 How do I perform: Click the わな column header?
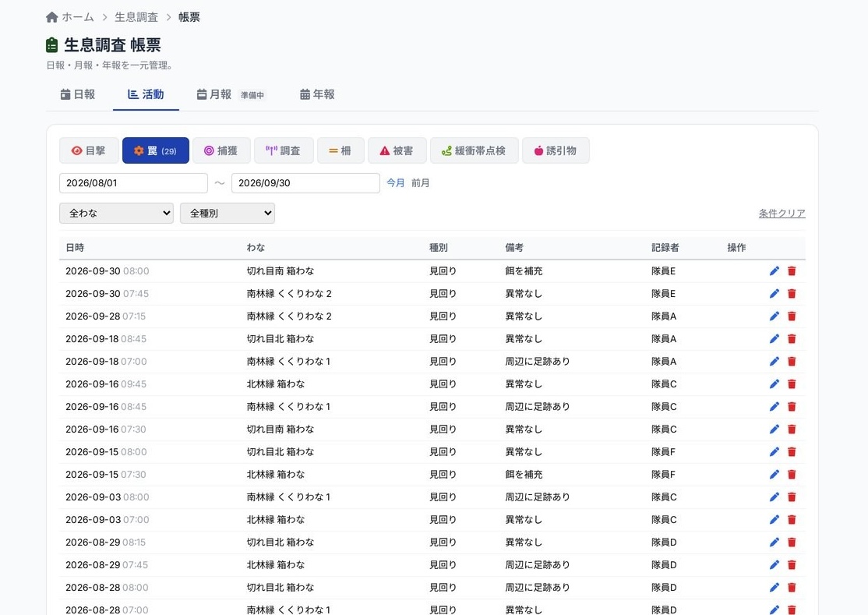pos(256,247)
